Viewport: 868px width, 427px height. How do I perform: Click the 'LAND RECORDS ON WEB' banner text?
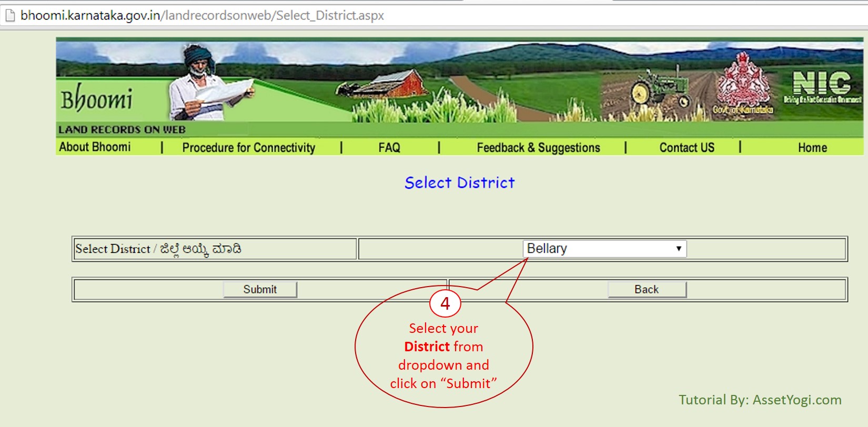click(x=122, y=129)
